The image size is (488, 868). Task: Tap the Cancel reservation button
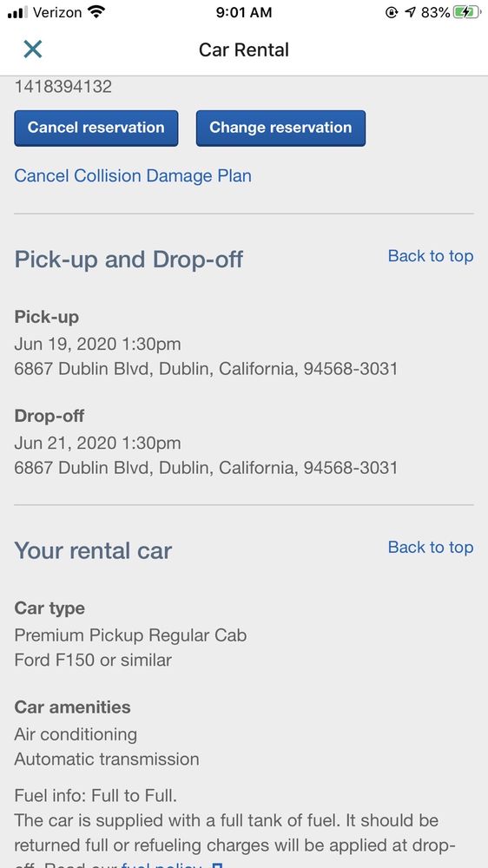[x=96, y=128]
